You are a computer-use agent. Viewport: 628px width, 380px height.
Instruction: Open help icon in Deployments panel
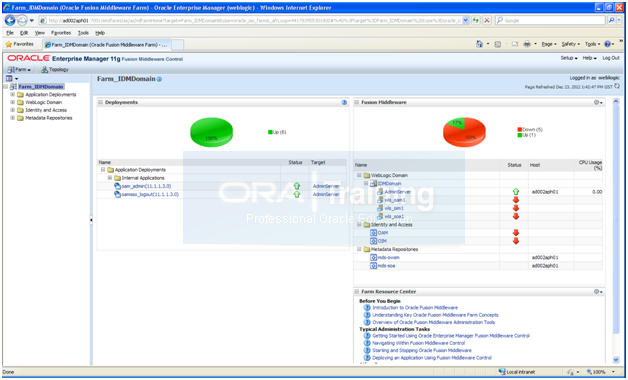click(344, 103)
